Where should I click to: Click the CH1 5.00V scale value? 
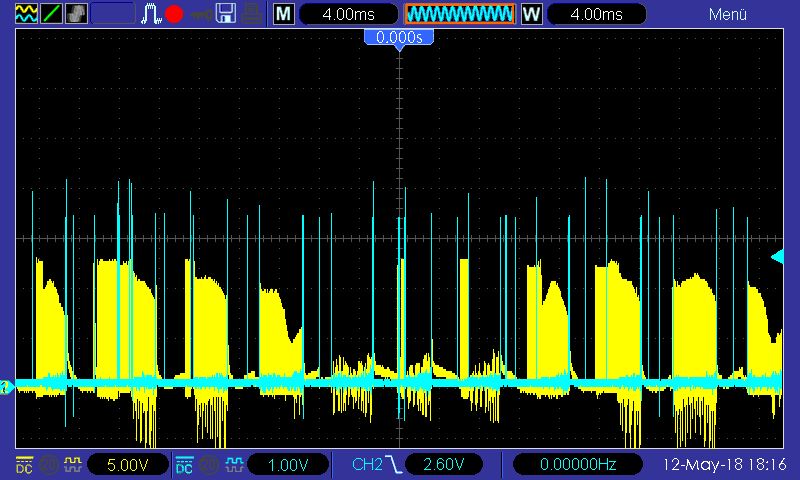pos(126,464)
